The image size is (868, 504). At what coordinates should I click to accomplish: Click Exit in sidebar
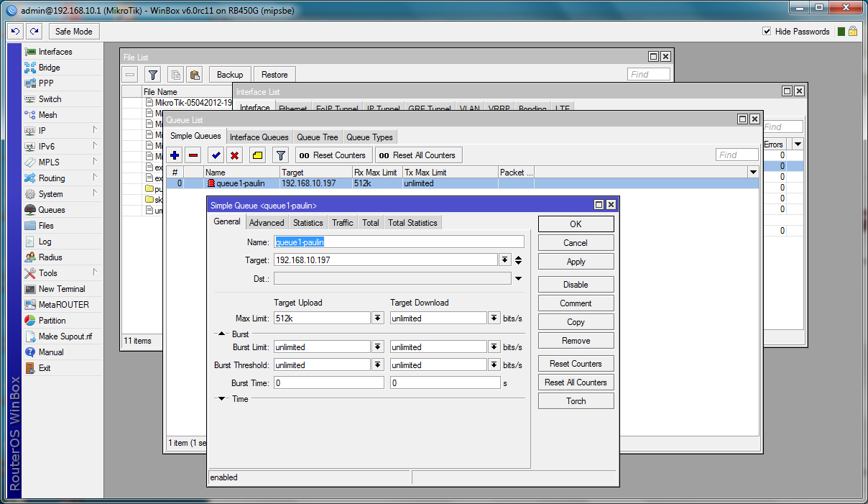pyautogui.click(x=45, y=368)
